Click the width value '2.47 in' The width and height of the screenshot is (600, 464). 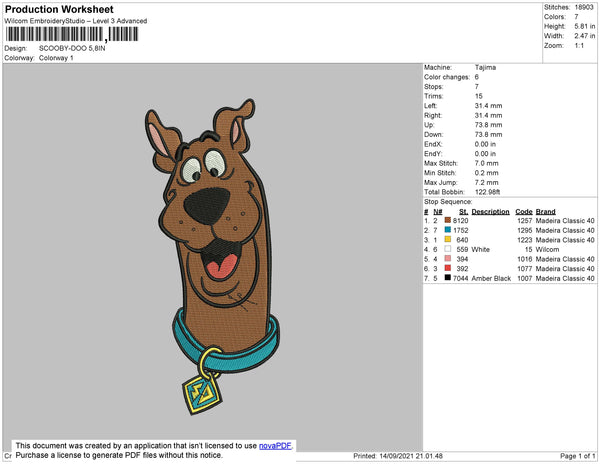[584, 36]
